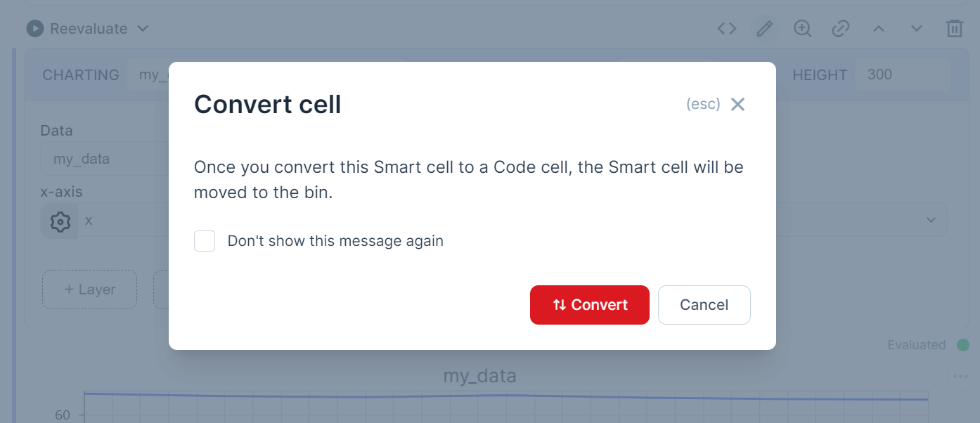Viewport: 980px width, 423px height.
Task: Click the pencil edit icon
Action: 764,29
